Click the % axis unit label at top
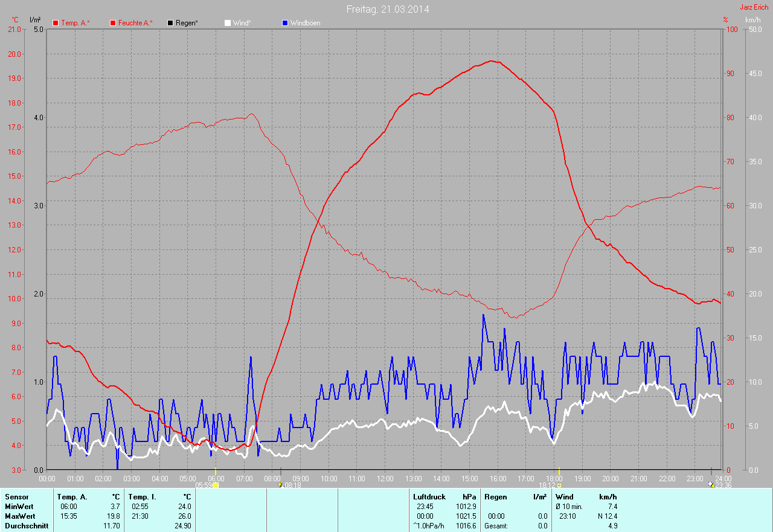 (x=725, y=20)
